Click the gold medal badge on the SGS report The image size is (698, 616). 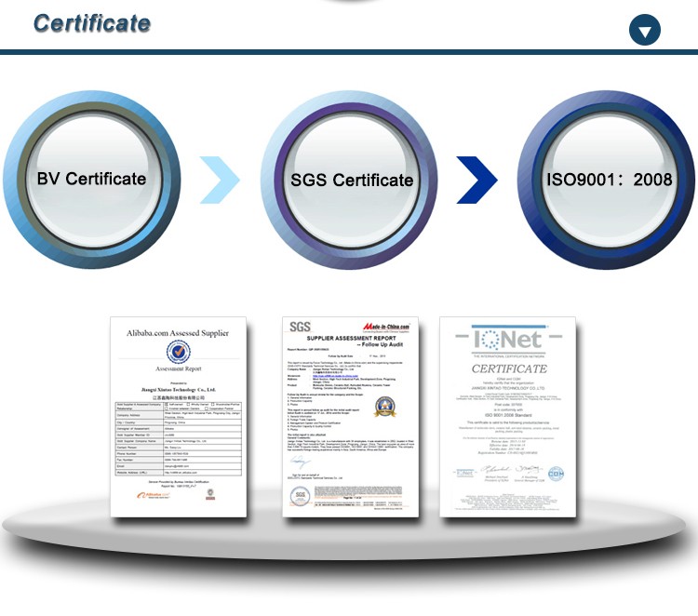384,407
